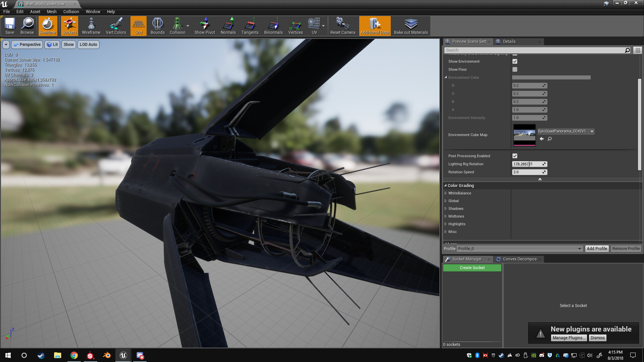Image resolution: width=644 pixels, height=362 pixels.
Task: Open the Collision menu
Action: (71, 11)
